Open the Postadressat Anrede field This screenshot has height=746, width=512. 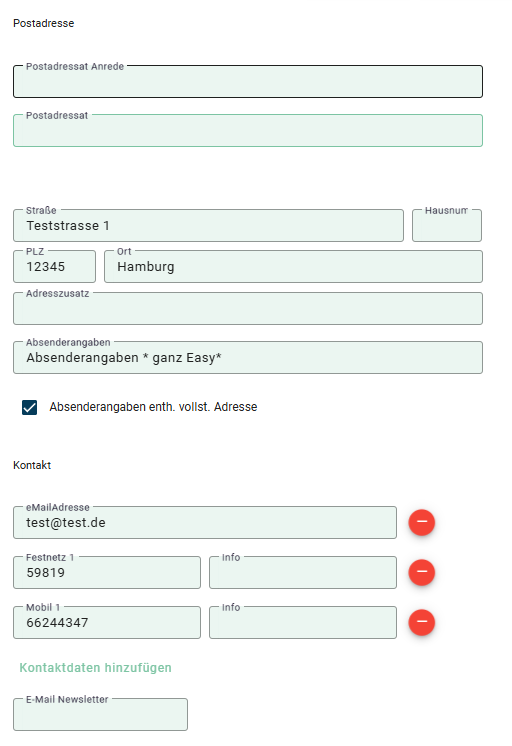248,81
